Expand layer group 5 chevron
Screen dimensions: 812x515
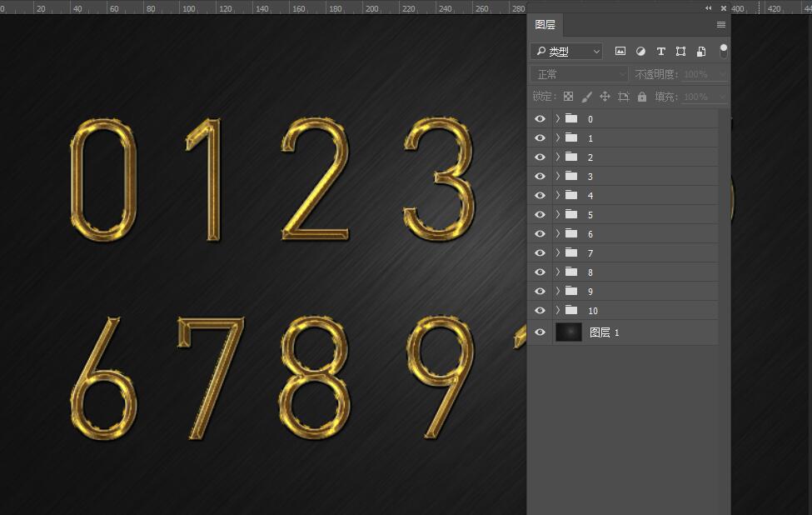tap(558, 214)
